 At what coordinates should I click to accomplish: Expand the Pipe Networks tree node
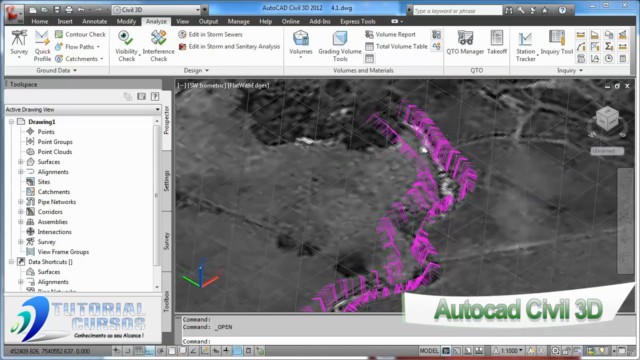coord(20,202)
